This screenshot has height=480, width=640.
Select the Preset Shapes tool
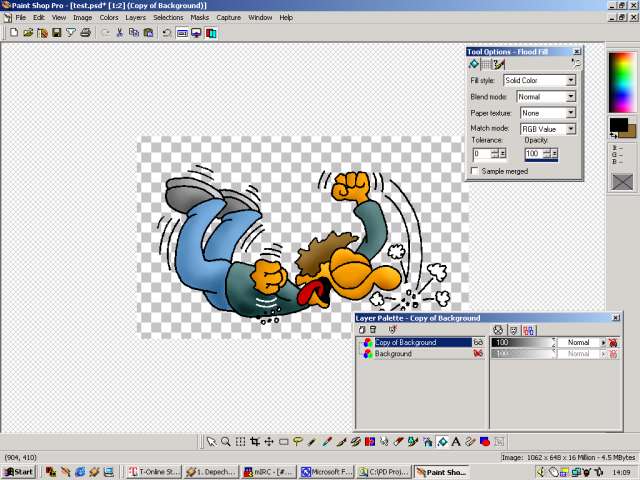485,442
